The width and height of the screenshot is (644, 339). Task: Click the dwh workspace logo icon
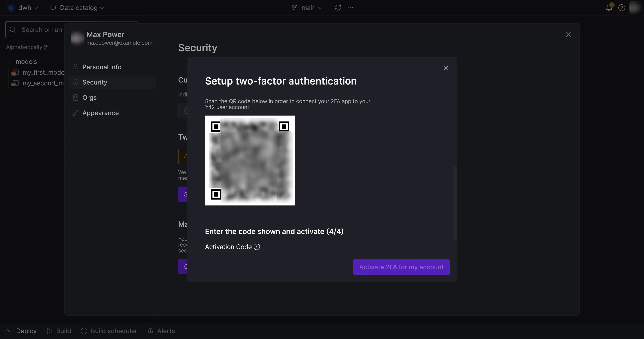11,8
